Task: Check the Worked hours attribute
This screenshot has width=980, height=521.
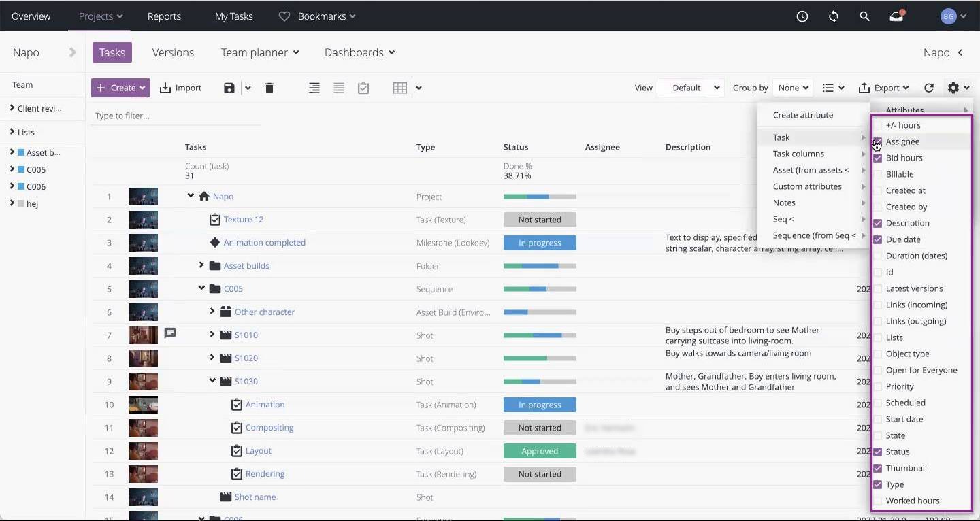Action: coord(878,501)
